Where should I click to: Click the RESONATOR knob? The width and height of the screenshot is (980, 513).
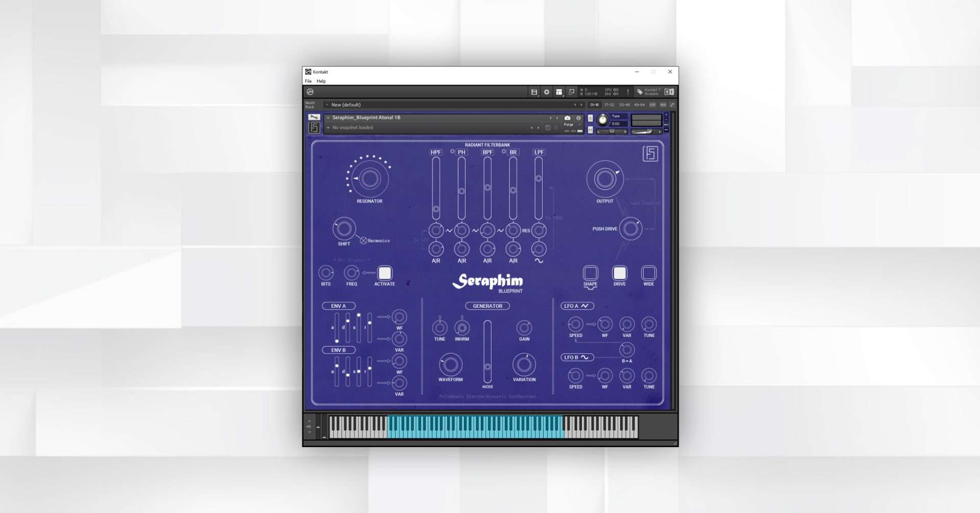pos(370,179)
